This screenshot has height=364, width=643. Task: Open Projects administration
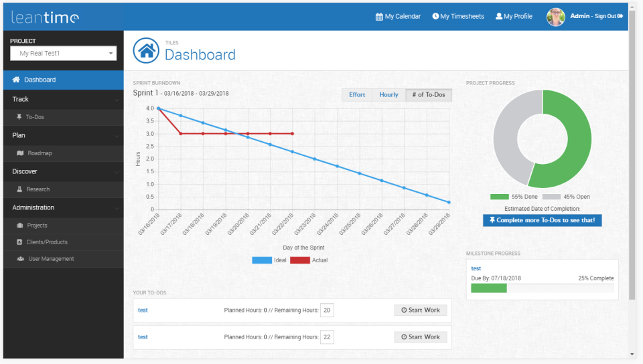tap(63, 225)
